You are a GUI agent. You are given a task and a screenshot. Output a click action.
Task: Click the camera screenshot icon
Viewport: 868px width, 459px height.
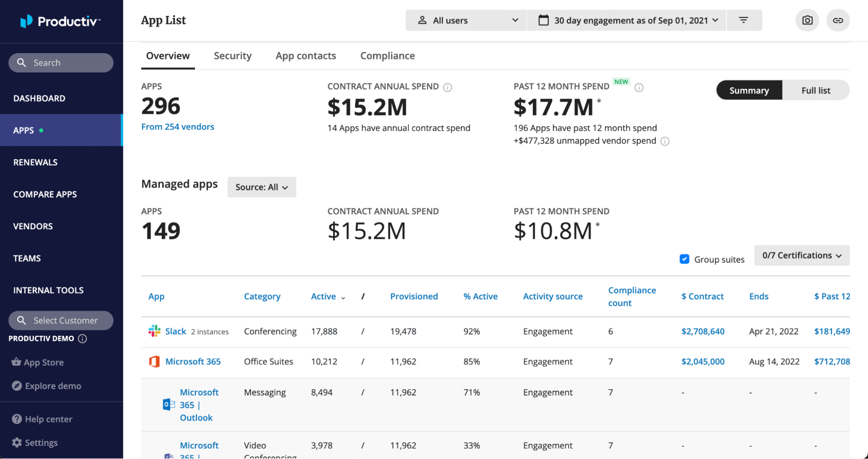(x=807, y=20)
